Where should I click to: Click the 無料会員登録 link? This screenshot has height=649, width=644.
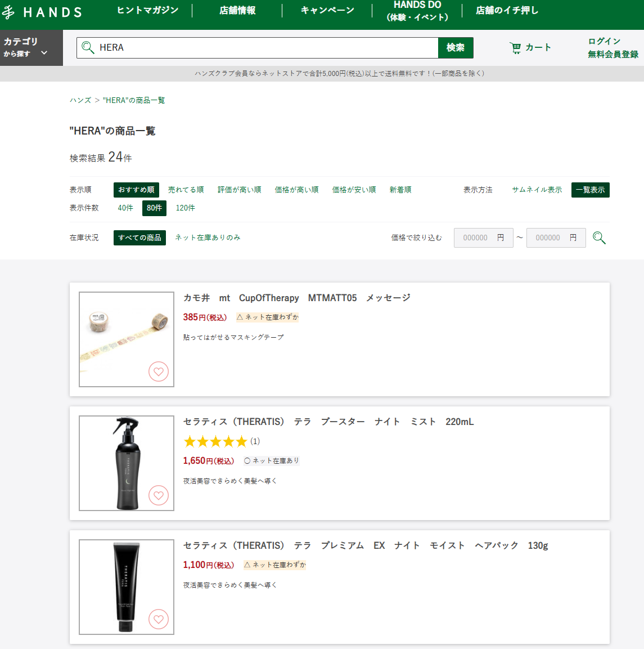coord(613,54)
